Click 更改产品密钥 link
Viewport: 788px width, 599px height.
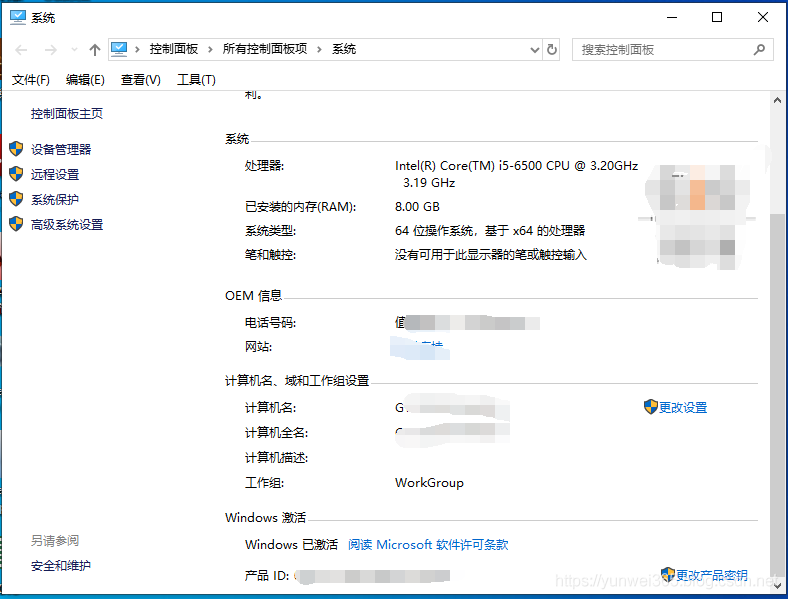pyautogui.click(x=712, y=575)
